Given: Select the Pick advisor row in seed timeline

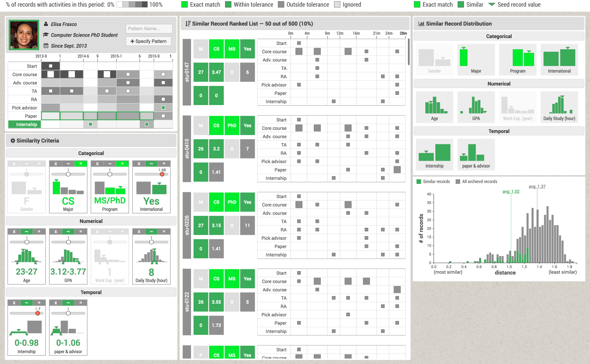Looking at the screenshot, I should [x=90, y=108].
